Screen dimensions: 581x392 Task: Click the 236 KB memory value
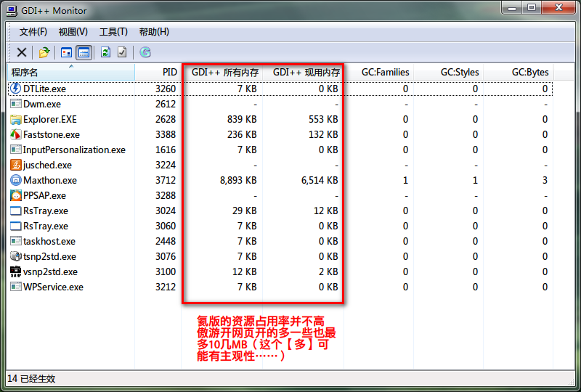pyautogui.click(x=242, y=134)
